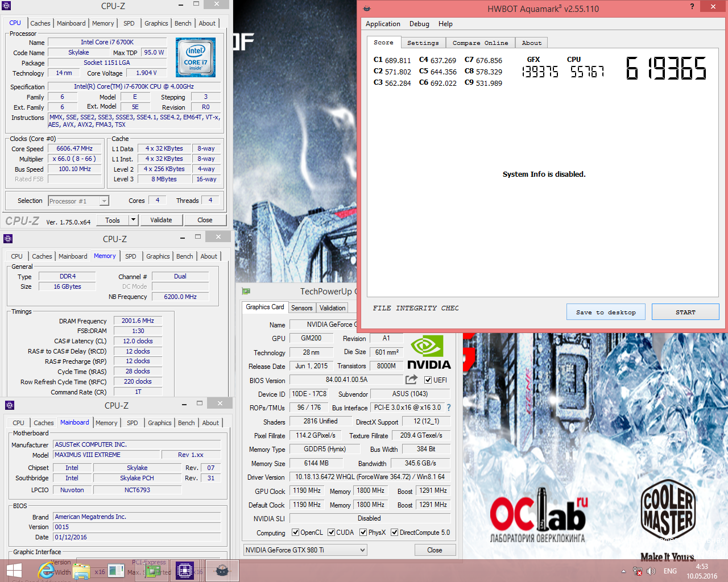Image resolution: width=728 pixels, height=582 pixels.
Task: Click the HWBOT Aquamark icon on the taskbar
Action: click(x=222, y=571)
